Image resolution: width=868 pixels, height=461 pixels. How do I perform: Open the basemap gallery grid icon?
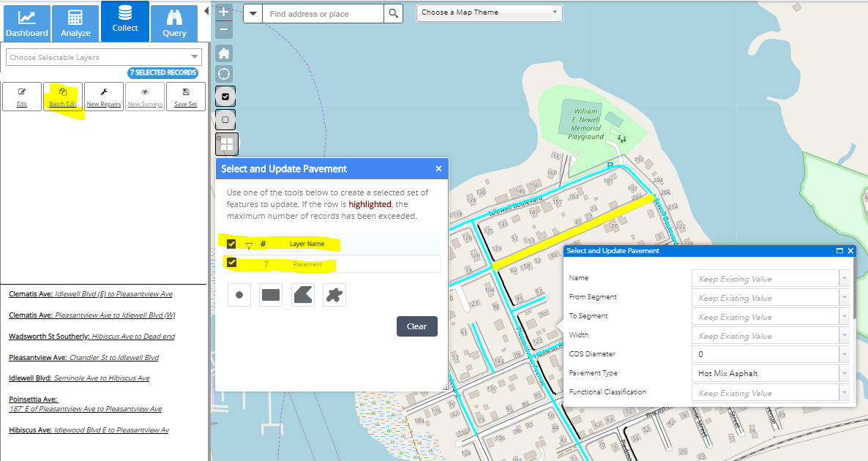pyautogui.click(x=226, y=144)
